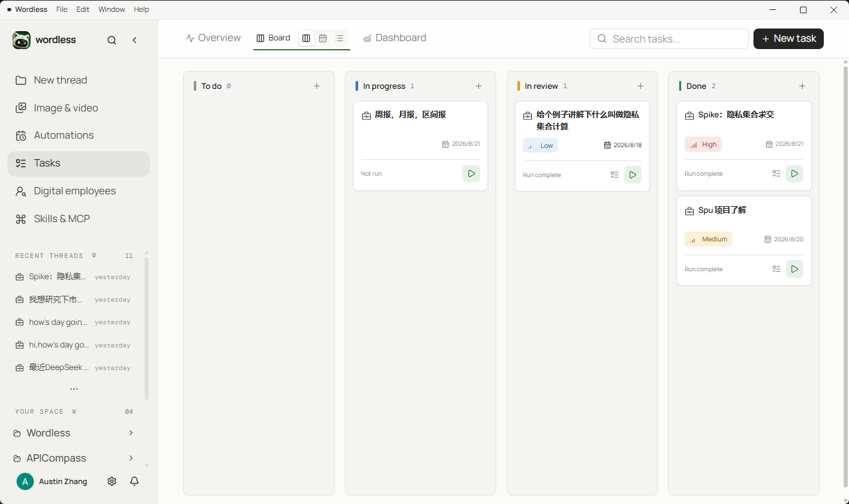Go to Image & video
The width and height of the screenshot is (849, 504).
point(78,108)
